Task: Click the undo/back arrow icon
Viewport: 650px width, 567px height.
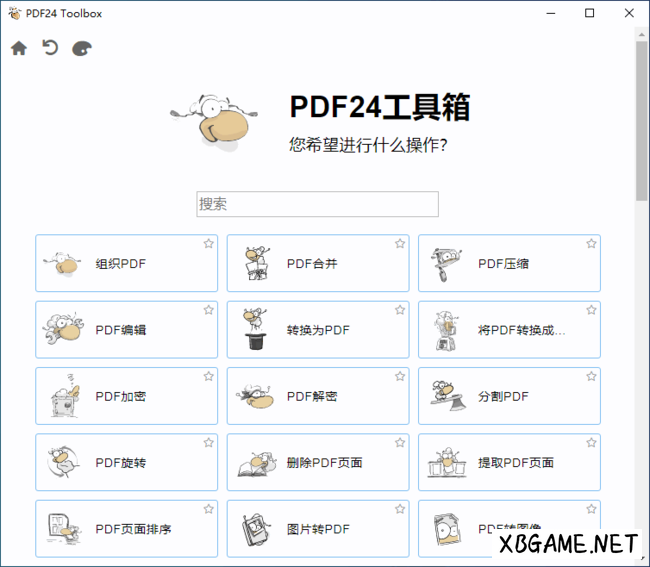Action: pos(50,48)
